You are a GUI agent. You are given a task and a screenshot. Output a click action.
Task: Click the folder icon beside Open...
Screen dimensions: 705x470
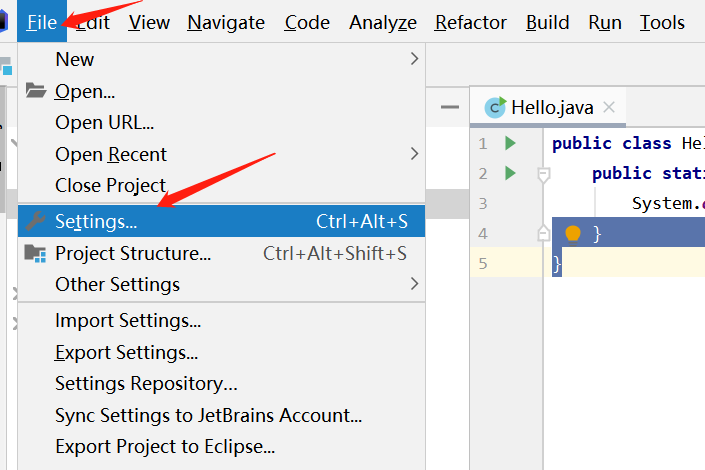pyautogui.click(x=36, y=90)
